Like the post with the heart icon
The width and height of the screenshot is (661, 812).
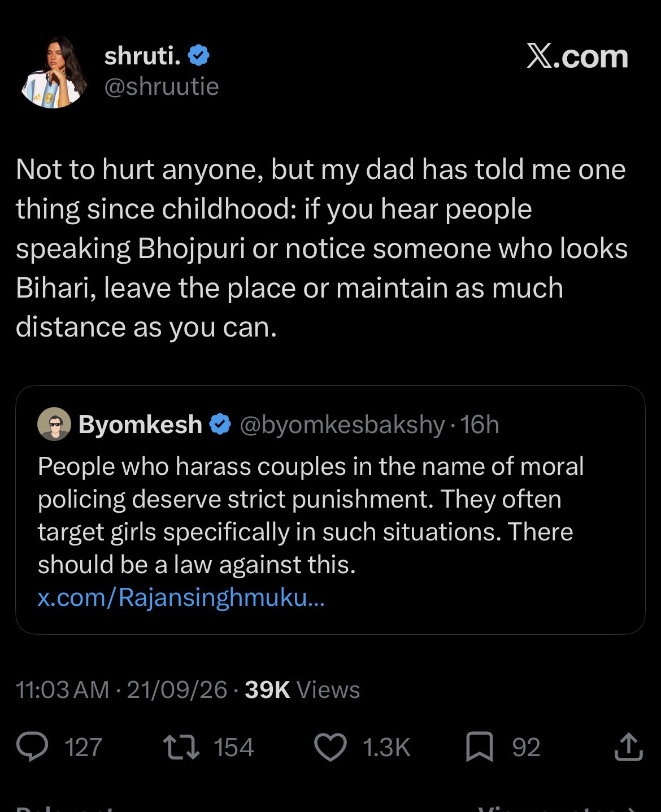330,748
